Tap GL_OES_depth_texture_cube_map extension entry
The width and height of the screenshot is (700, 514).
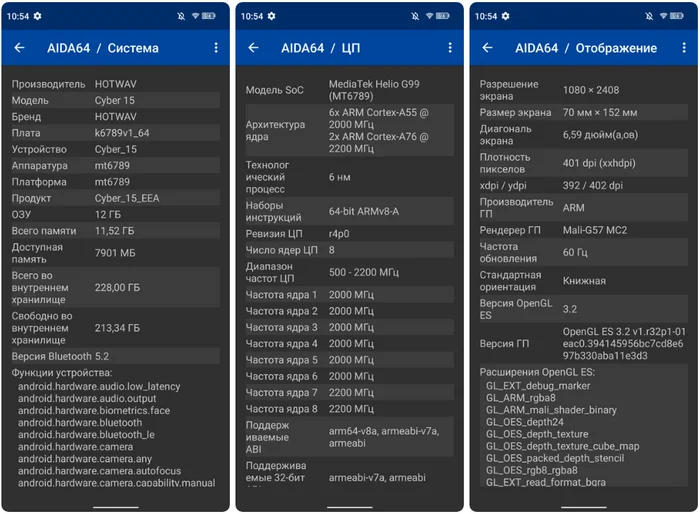pos(562,446)
